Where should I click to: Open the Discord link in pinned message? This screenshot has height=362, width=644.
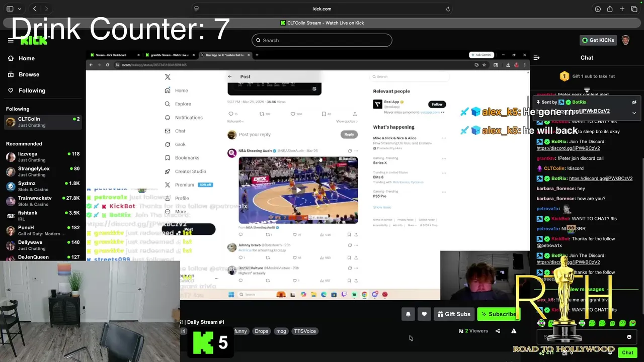[x=573, y=111]
